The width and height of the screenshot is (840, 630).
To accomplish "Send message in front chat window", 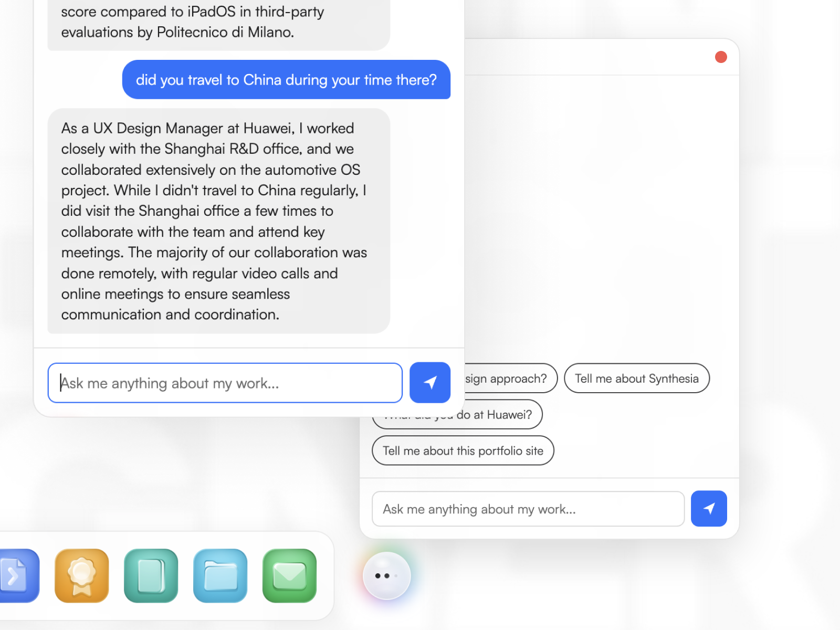I will [x=430, y=382].
